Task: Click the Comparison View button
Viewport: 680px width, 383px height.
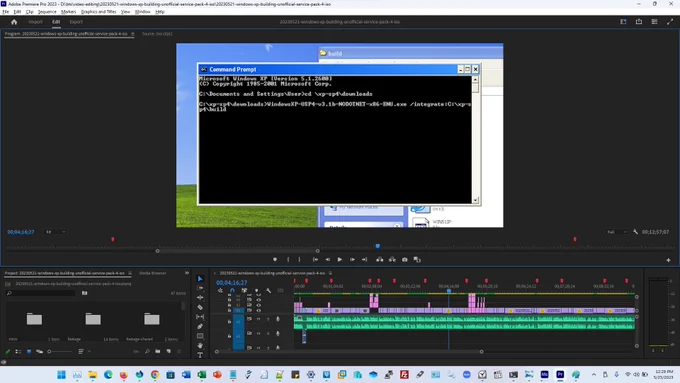Action: click(417, 259)
